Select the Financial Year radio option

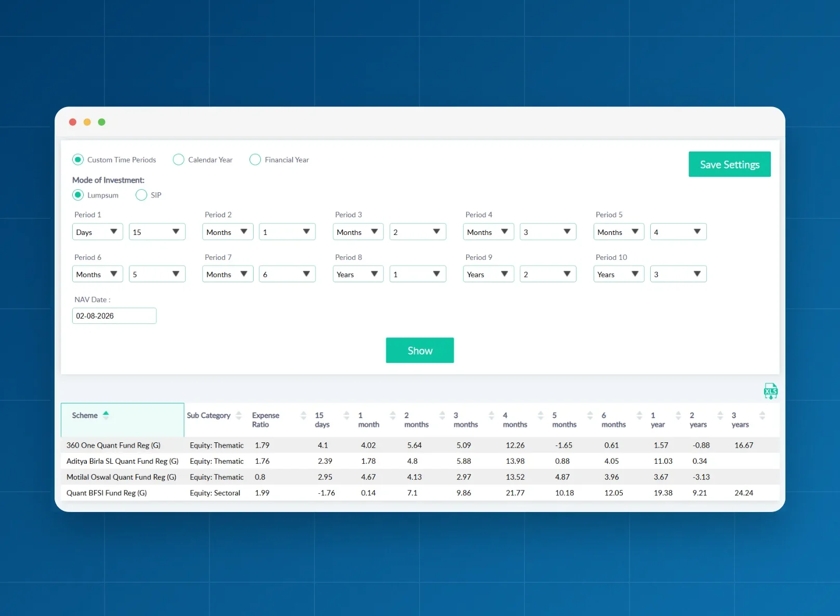tap(255, 160)
